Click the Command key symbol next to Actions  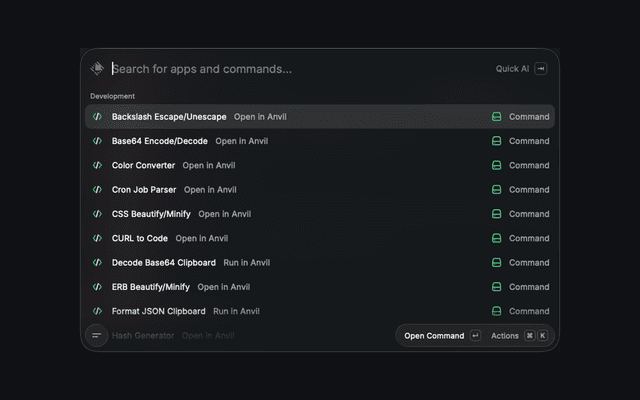click(529, 336)
